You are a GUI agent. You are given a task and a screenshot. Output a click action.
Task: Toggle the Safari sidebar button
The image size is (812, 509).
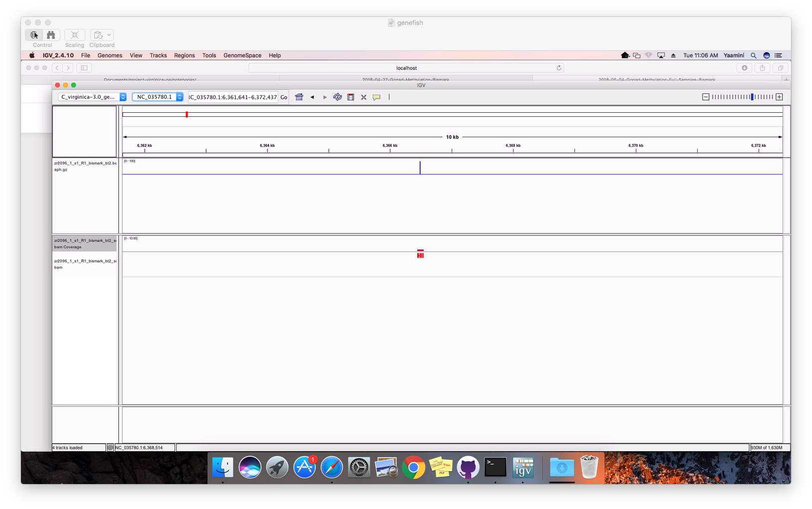click(84, 68)
